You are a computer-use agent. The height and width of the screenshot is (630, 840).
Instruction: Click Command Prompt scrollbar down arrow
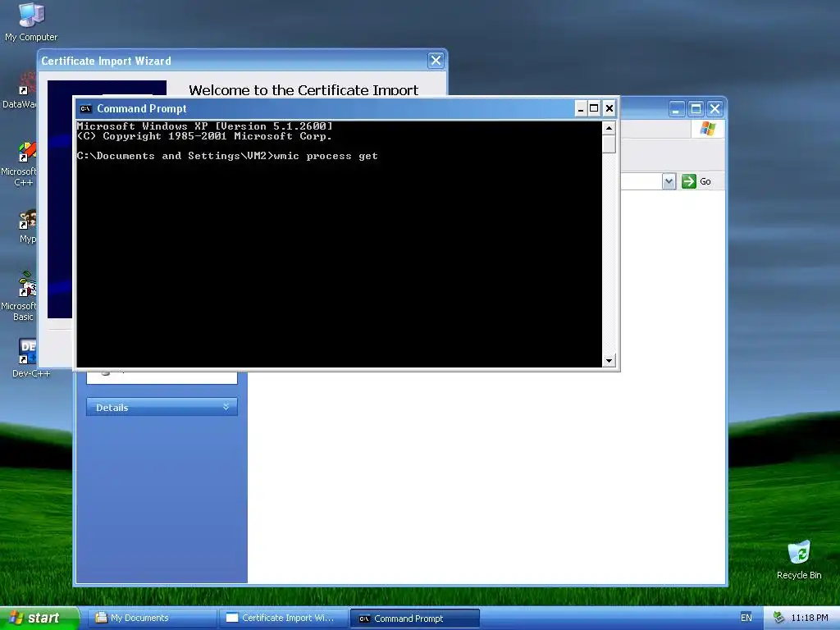609,361
